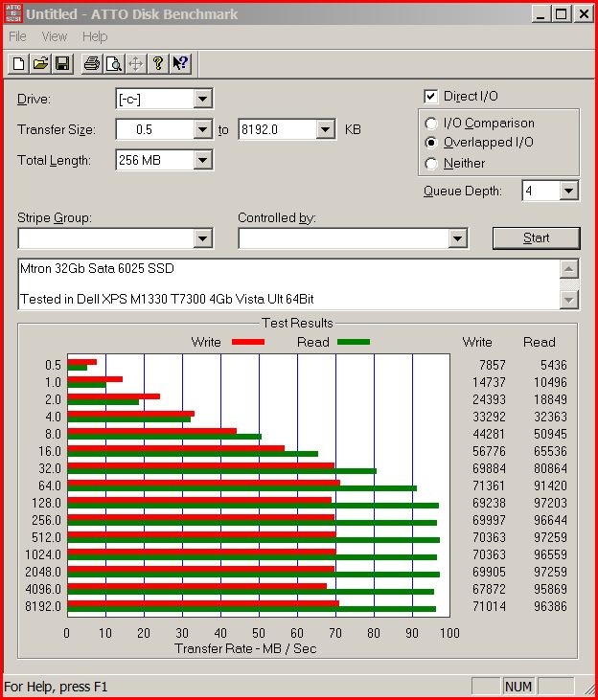The height and width of the screenshot is (700, 598).
Task: Click the read value 97203
Action: coord(550,503)
